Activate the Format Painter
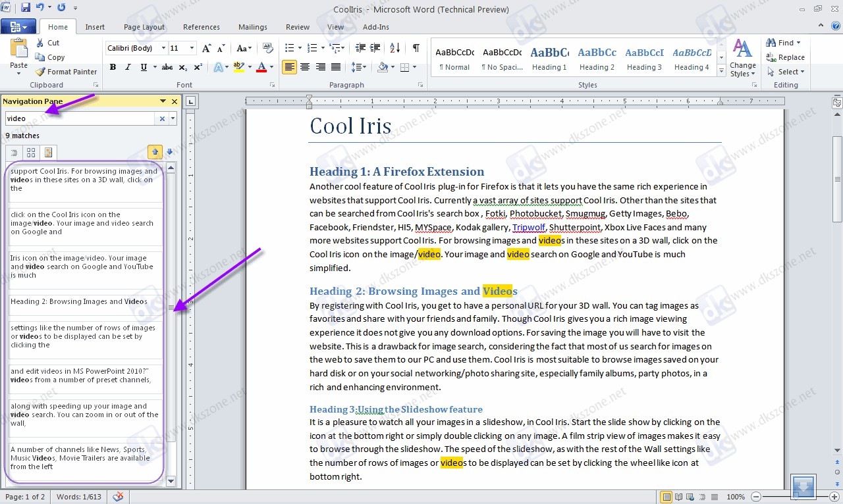This screenshot has width=843, height=504. (x=66, y=72)
